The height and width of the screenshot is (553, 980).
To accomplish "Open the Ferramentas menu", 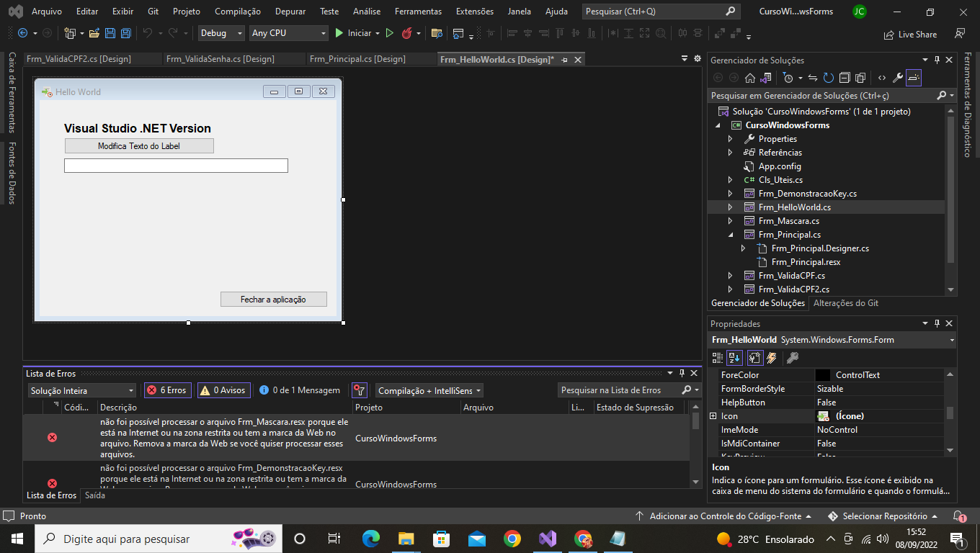I will [418, 12].
